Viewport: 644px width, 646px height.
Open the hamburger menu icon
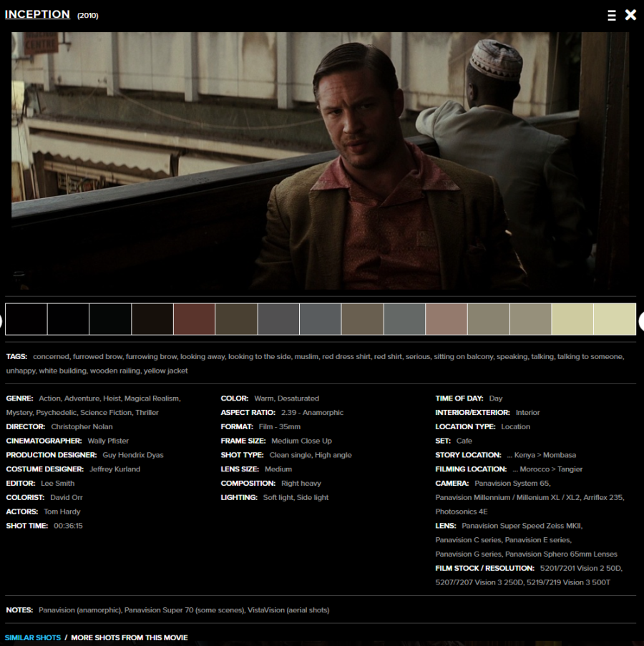(612, 15)
